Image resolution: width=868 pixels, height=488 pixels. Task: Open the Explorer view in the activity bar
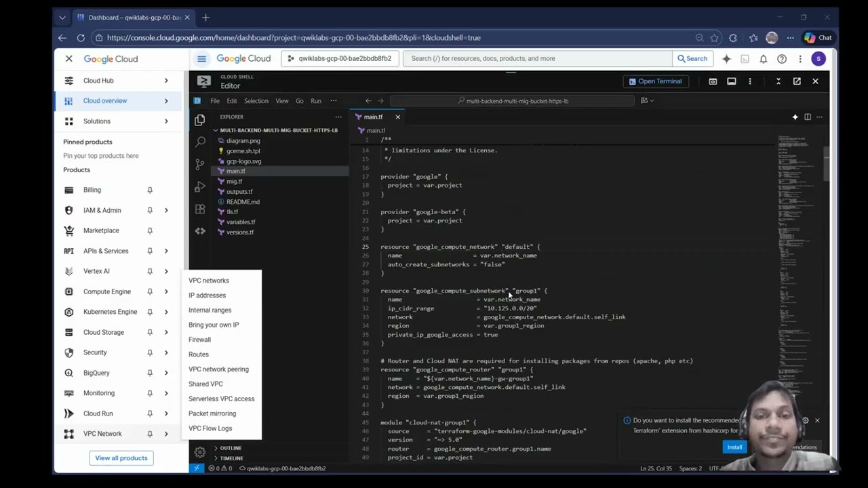point(199,120)
